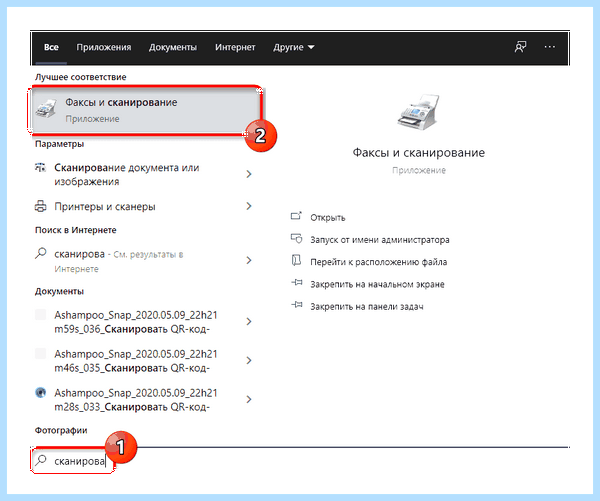Click the Факсы и сканирование title in the preview
Viewport: 600px width, 501px height.
point(419,153)
